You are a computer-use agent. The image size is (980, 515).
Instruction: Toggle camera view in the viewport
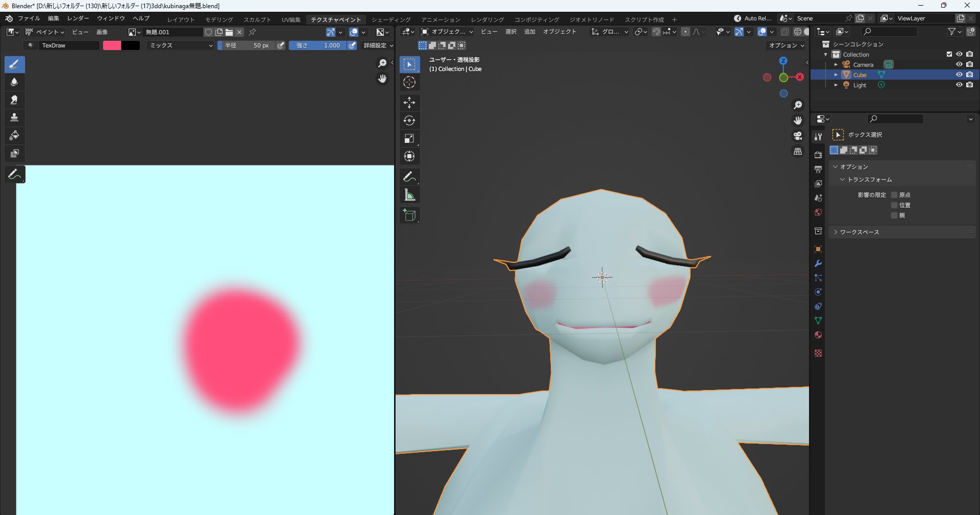[x=798, y=136]
